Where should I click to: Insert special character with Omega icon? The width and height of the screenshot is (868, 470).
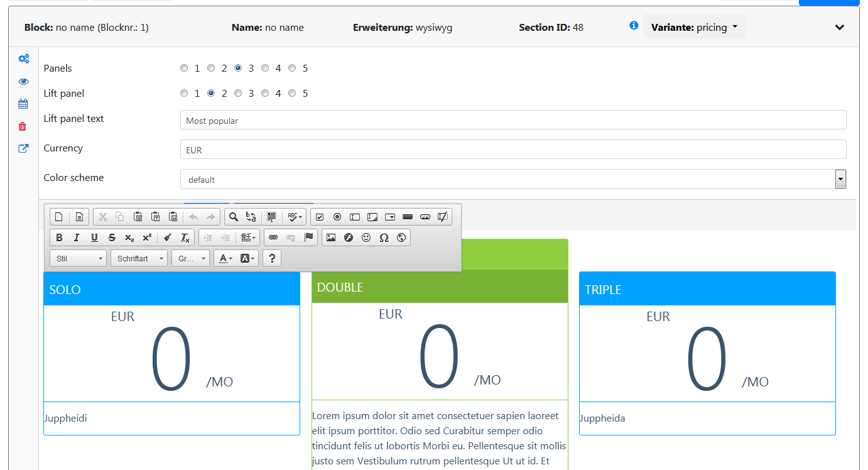pyautogui.click(x=384, y=238)
